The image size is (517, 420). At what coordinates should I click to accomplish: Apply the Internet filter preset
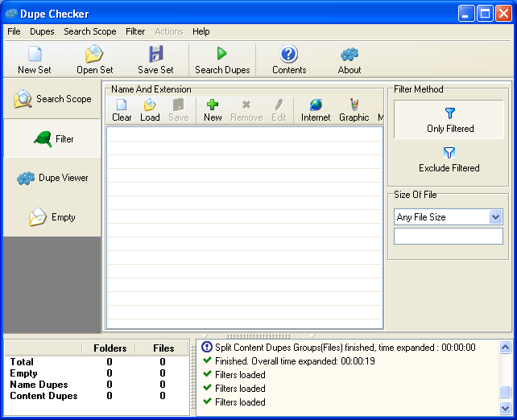click(x=316, y=110)
